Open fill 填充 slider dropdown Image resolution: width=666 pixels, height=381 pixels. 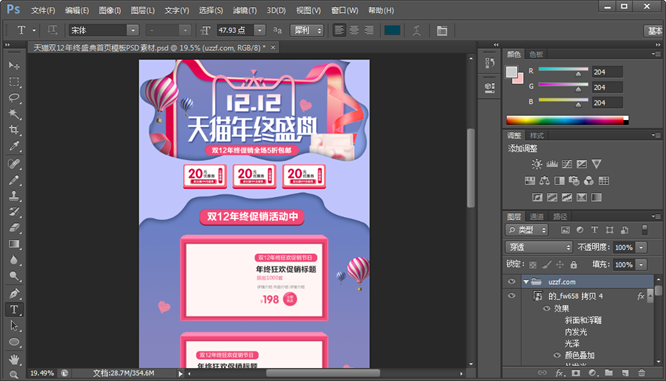(641, 265)
